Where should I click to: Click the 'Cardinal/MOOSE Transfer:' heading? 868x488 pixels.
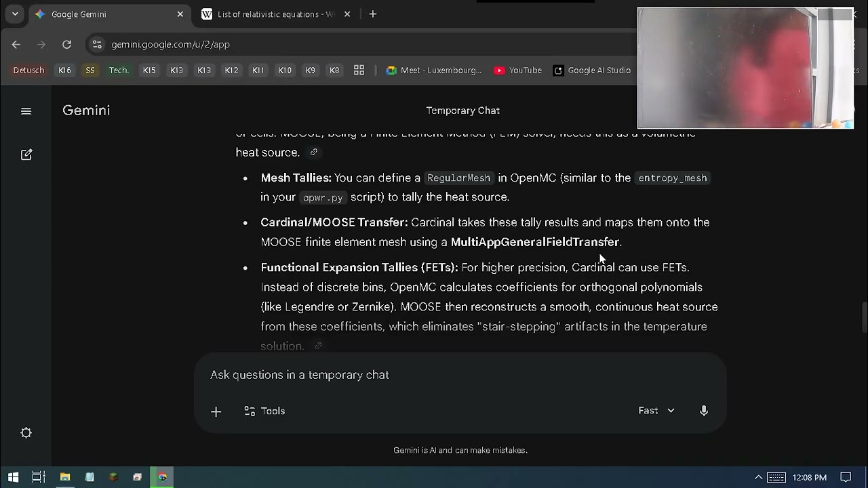[x=334, y=222]
